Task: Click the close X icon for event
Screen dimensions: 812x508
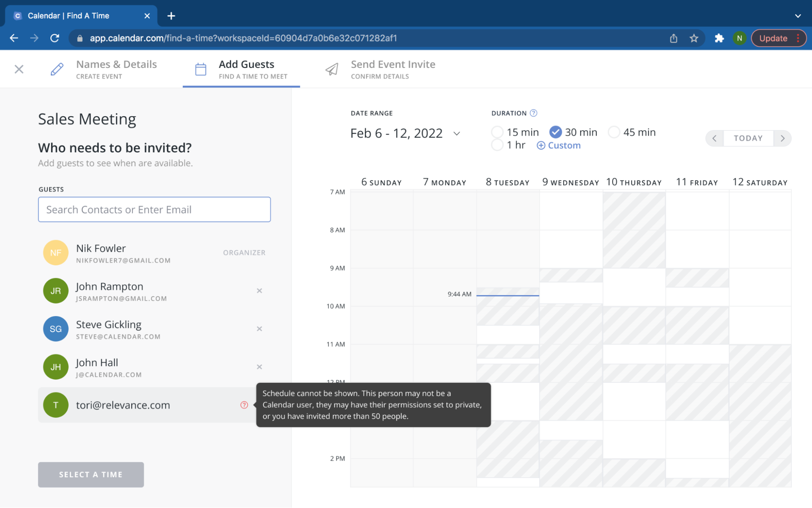Action: click(19, 68)
